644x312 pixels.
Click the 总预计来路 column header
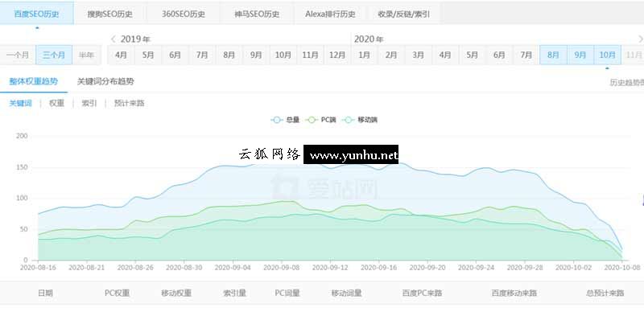pos(605,294)
